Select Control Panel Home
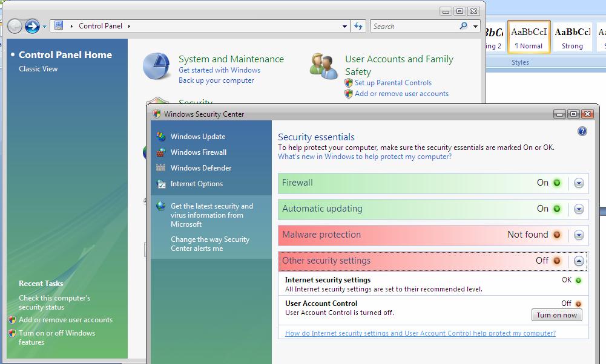 pyautogui.click(x=65, y=55)
